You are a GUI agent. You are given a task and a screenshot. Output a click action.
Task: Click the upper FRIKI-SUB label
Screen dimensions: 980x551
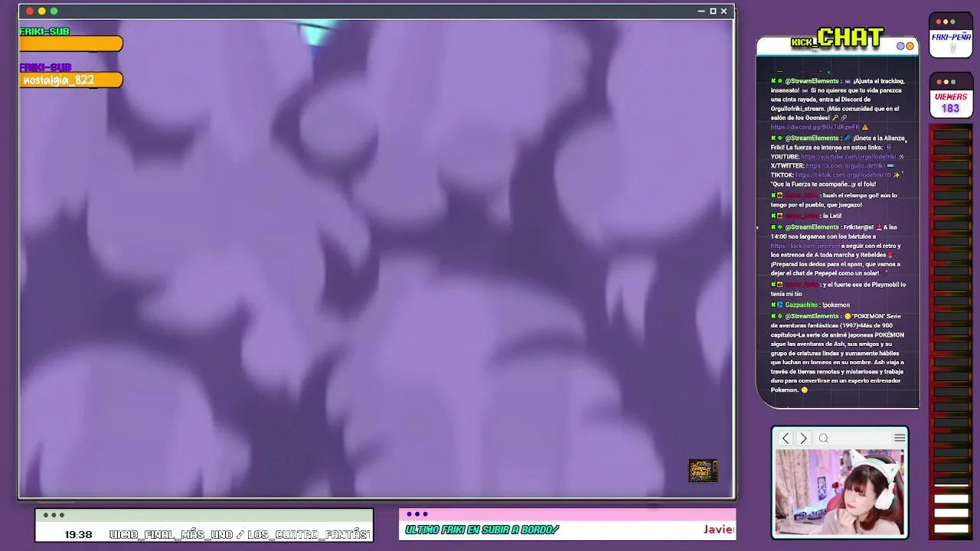coord(44,31)
